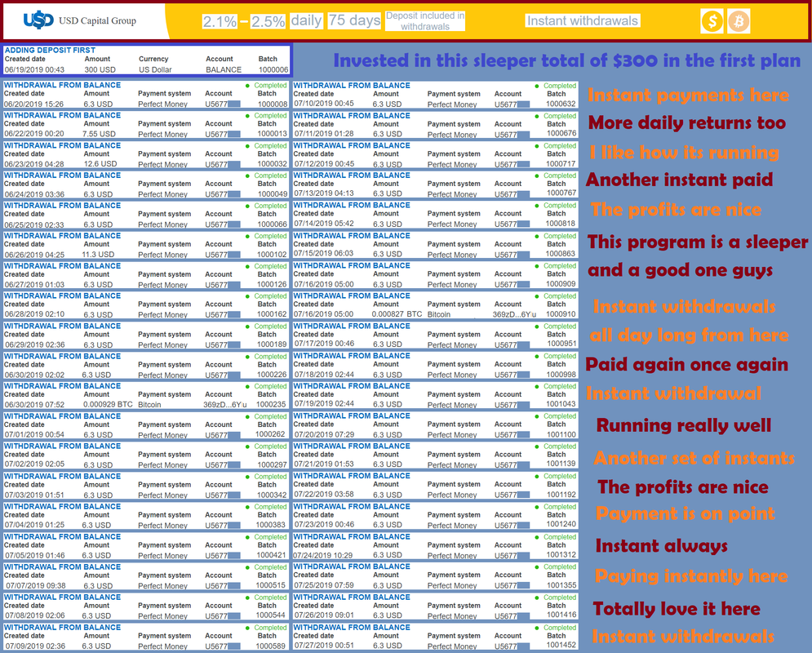This screenshot has height=653, width=812.
Task: Click 'Running really well' comment
Action: click(684, 425)
